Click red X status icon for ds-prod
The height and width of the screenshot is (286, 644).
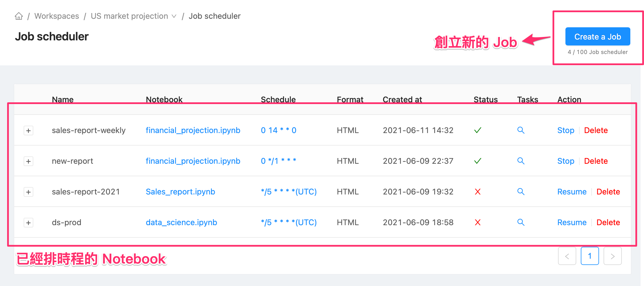(477, 222)
